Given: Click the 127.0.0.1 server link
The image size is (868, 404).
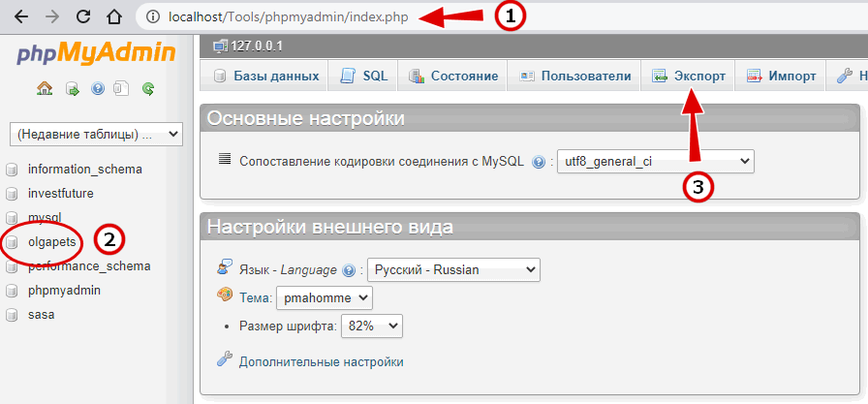Looking at the screenshot, I should coord(257,47).
